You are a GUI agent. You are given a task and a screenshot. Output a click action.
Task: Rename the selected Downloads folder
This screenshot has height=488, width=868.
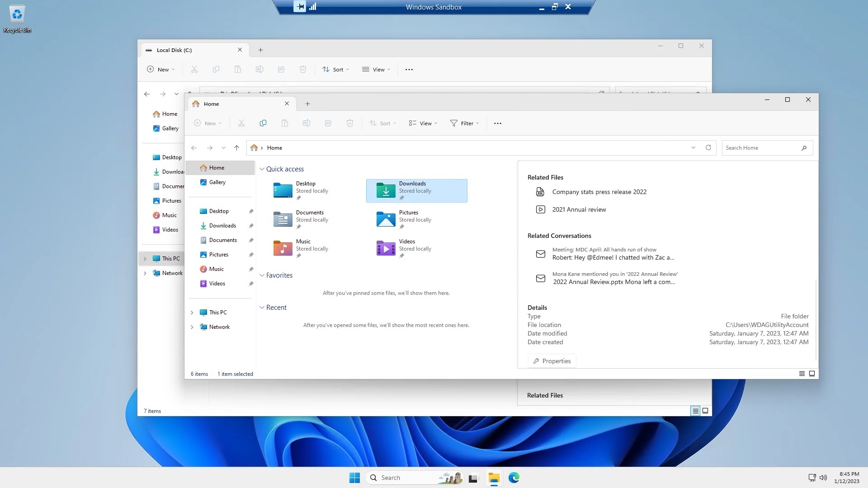click(307, 123)
